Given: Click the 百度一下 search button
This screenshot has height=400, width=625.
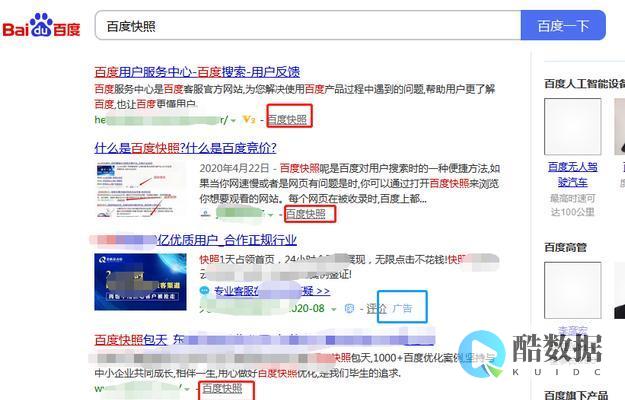Looking at the screenshot, I should [x=563, y=26].
